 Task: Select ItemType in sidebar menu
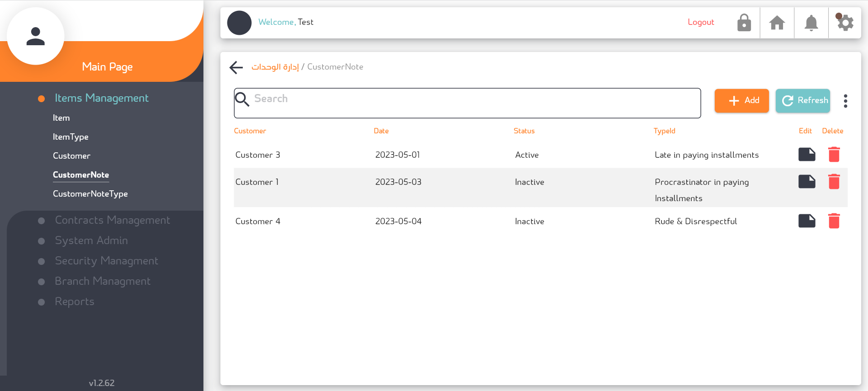(x=71, y=137)
